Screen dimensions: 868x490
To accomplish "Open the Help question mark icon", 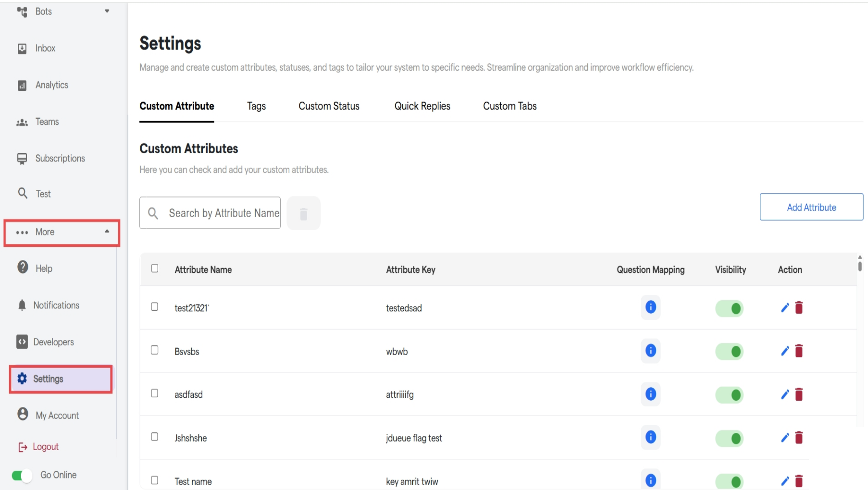I will (23, 267).
